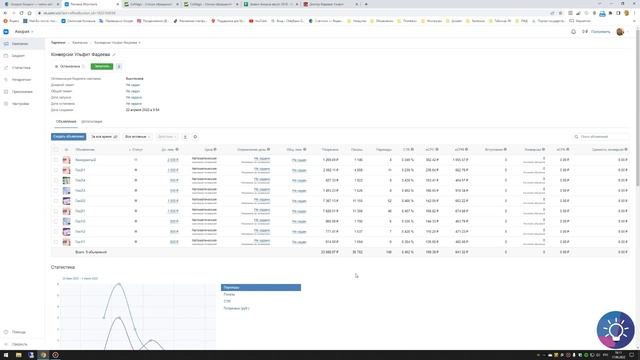Click the Настройки sidebar icon
This screenshot has width=640, height=360.
click(6, 104)
